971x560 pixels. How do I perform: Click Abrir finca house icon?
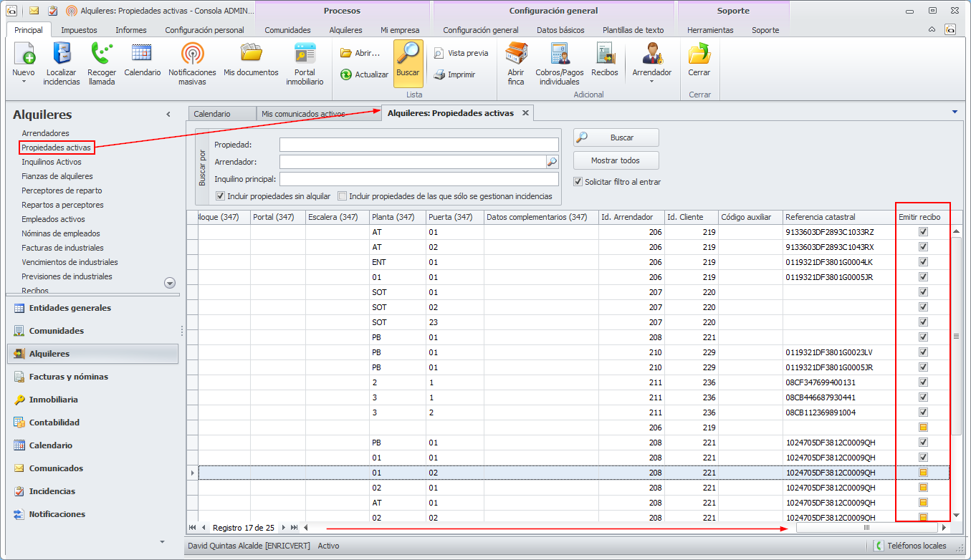tap(516, 54)
